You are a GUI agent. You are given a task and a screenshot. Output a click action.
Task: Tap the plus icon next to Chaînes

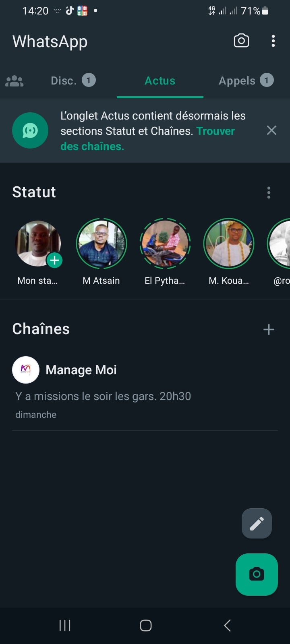point(269,330)
